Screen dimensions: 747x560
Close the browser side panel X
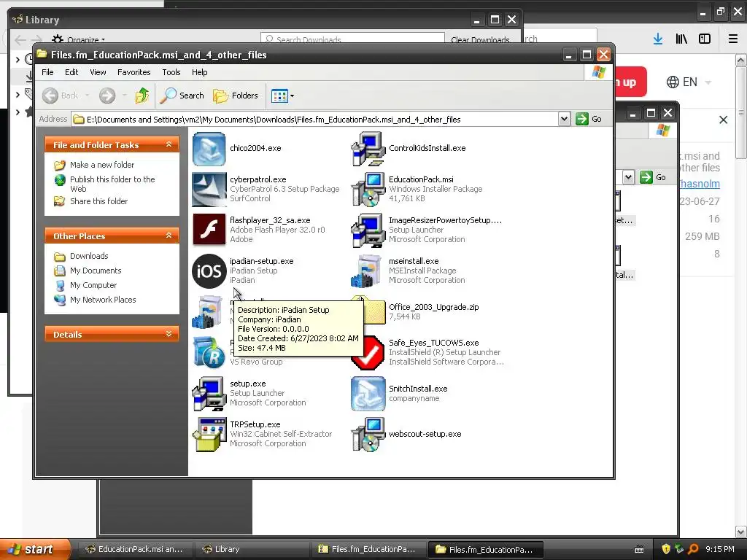click(723, 120)
